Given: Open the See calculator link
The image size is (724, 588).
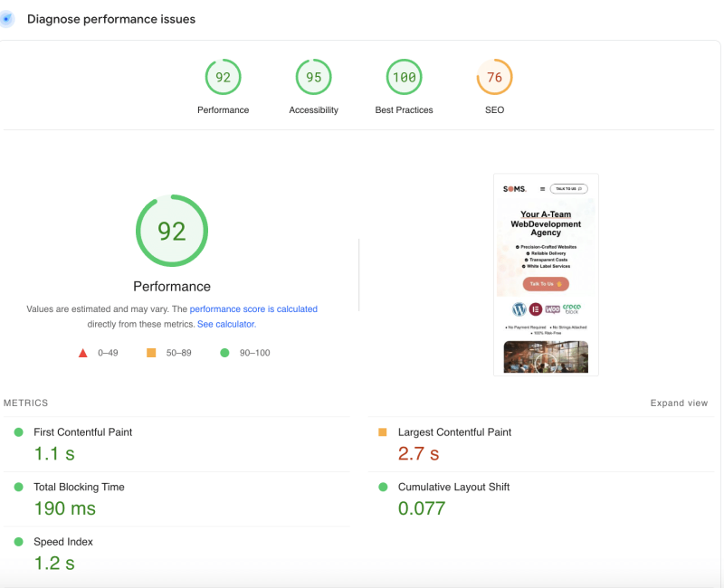Looking at the screenshot, I should (226, 324).
